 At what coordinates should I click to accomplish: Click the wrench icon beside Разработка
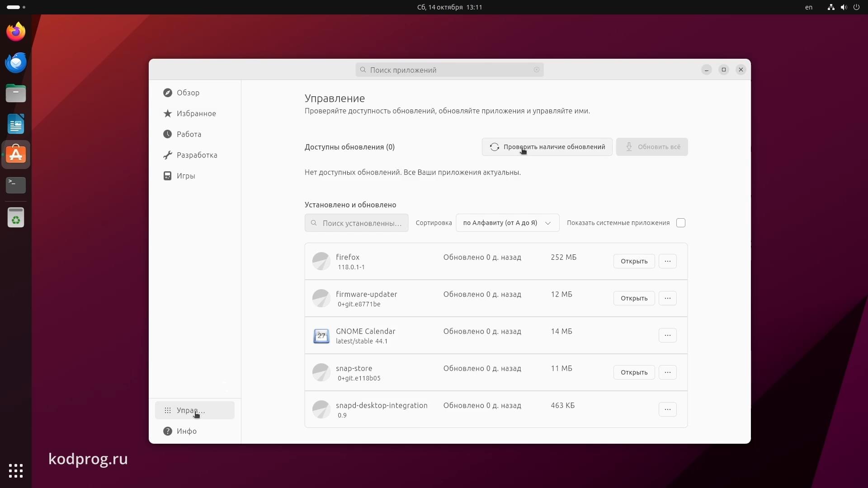point(168,155)
